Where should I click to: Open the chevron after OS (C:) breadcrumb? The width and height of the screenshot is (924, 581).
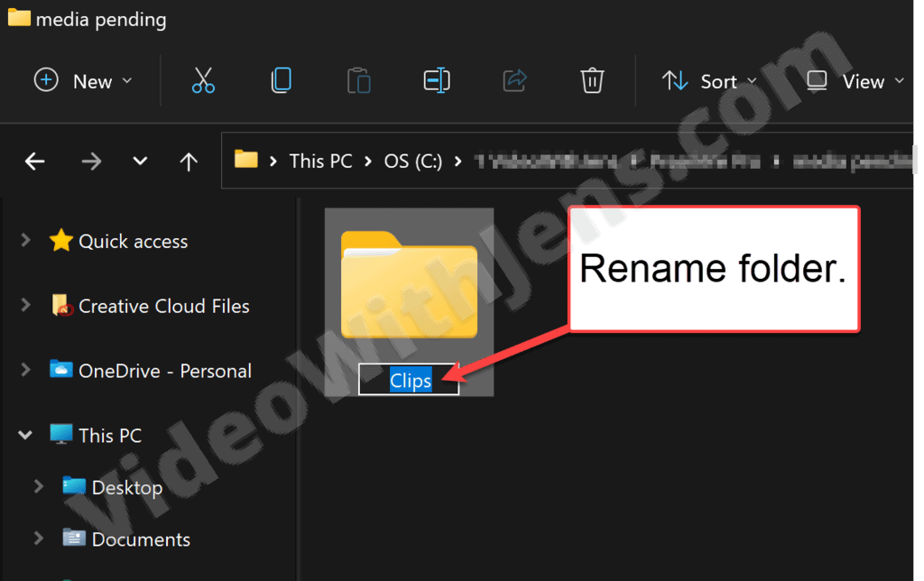pos(457,161)
